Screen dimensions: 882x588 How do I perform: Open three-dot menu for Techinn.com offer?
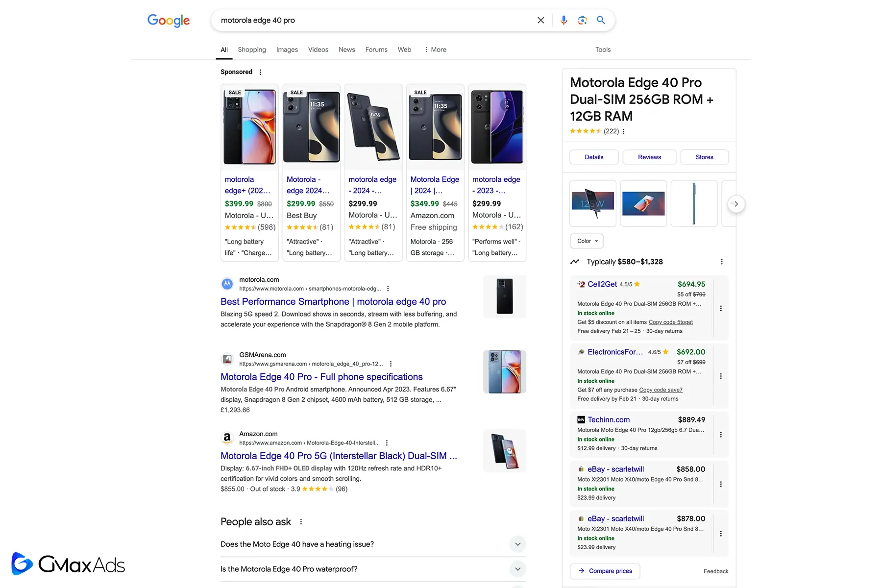(721, 435)
